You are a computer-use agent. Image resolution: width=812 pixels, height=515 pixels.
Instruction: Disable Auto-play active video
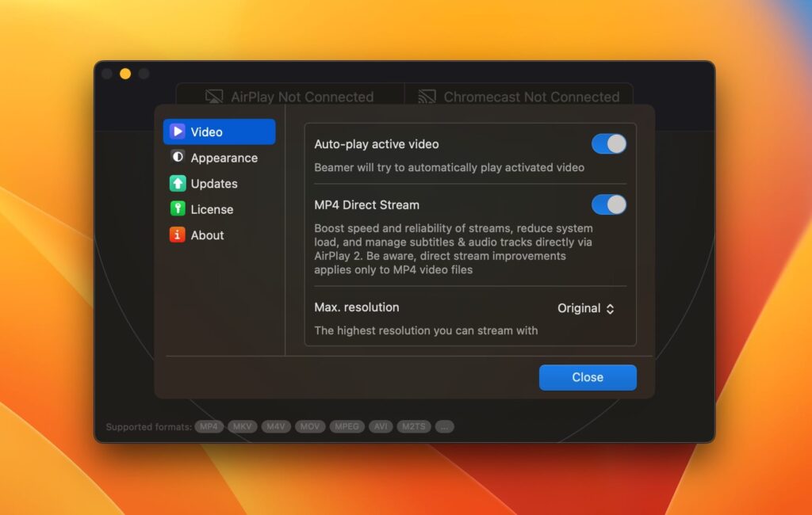click(609, 143)
